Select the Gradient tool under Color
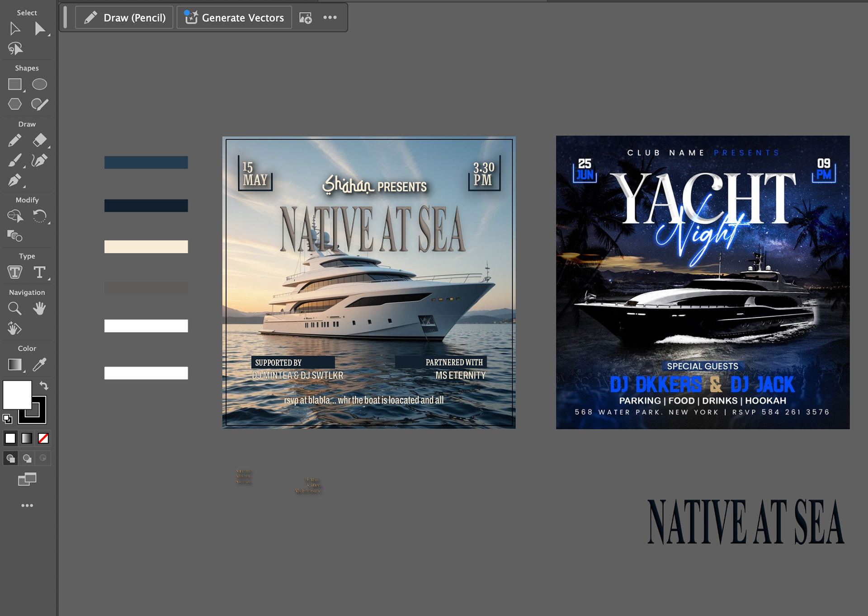868x616 pixels. pos(15,365)
